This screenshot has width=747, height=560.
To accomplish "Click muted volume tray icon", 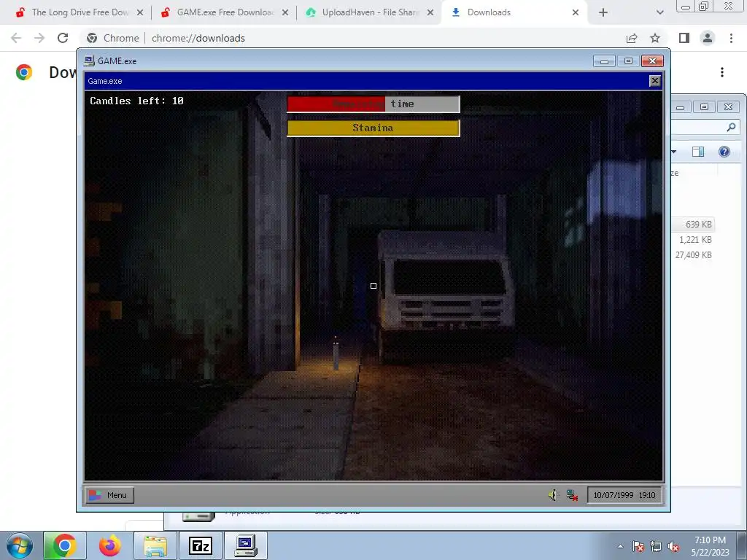I will (673, 546).
